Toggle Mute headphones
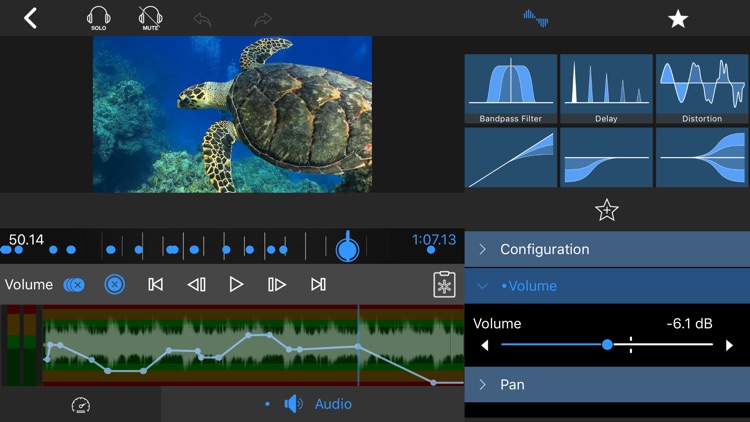Screen dimensions: 750x422 click(150, 19)
